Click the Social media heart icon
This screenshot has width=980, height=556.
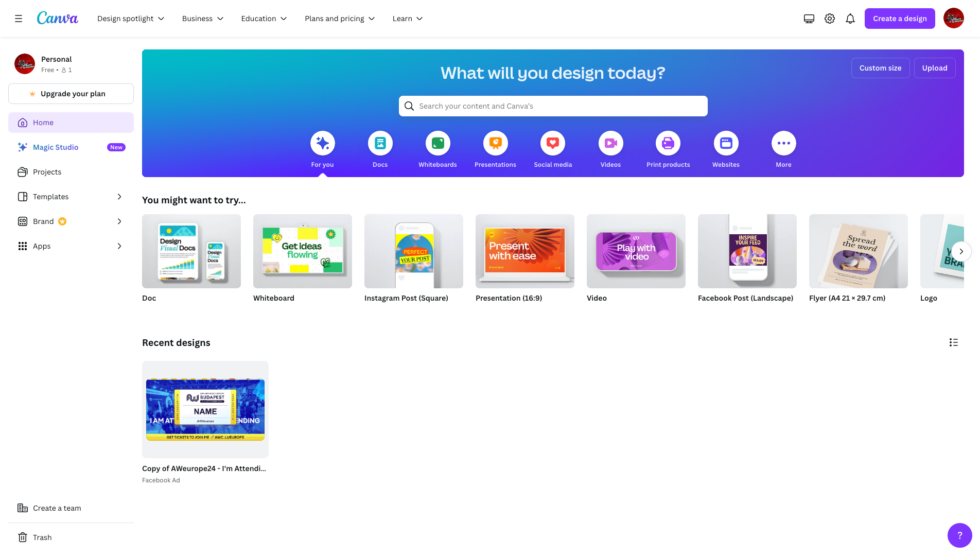(x=553, y=144)
